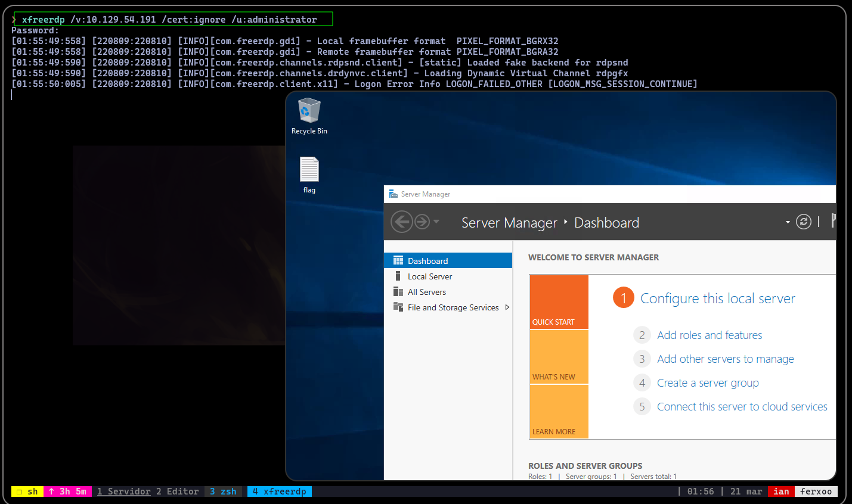Click the red ian user label
The width and height of the screenshot is (852, 504).
[781, 491]
